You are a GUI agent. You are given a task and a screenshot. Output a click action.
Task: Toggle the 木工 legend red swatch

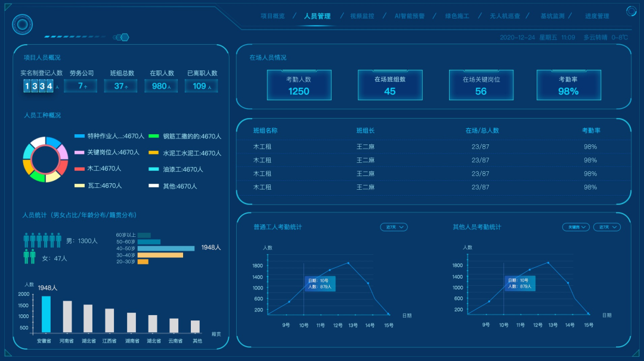click(79, 169)
